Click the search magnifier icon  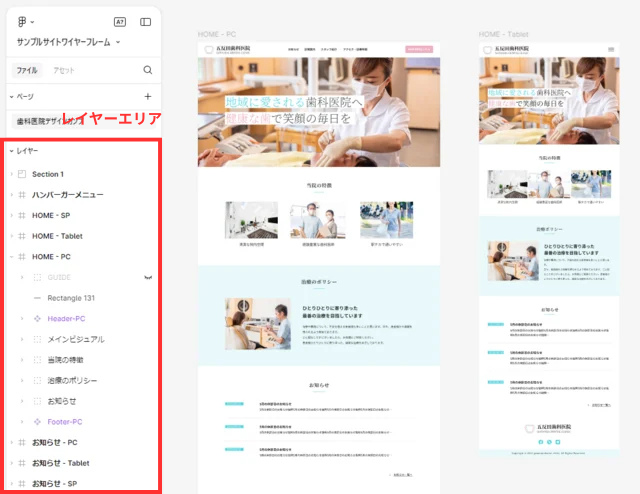[148, 70]
